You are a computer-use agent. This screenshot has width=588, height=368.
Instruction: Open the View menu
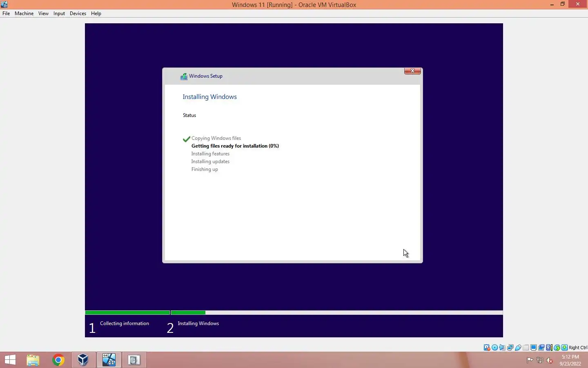tap(43, 13)
